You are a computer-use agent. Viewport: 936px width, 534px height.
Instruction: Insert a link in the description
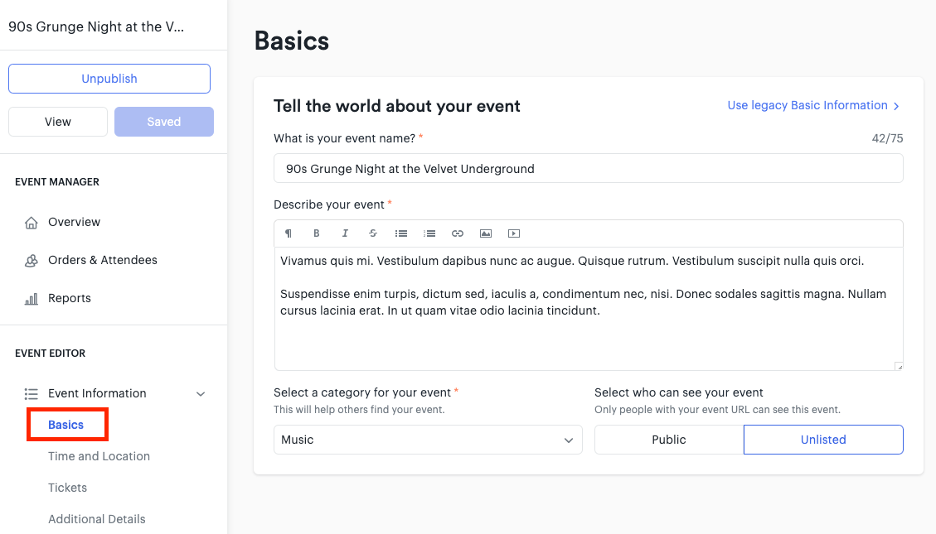pos(457,233)
